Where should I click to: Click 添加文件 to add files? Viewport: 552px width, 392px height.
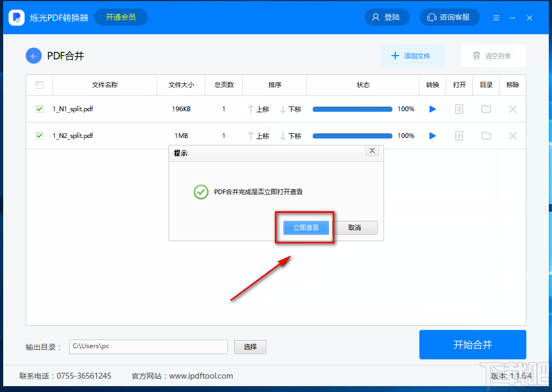click(x=413, y=56)
